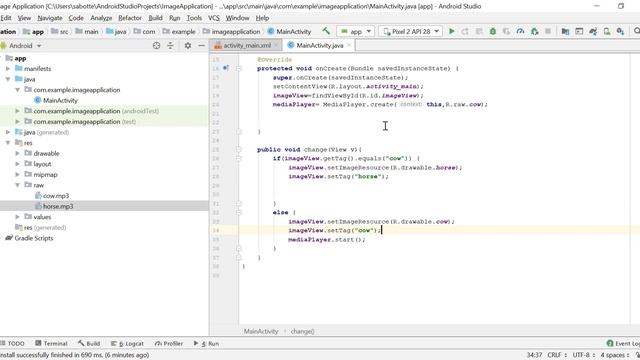
Task: Fold the onCreate method in gutter
Action: 239,69
